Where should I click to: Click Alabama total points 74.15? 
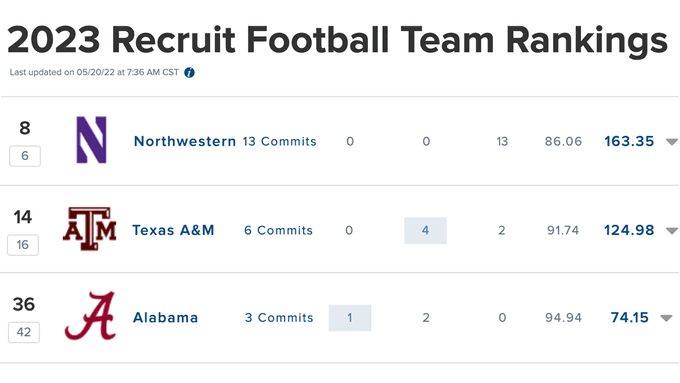(x=630, y=318)
